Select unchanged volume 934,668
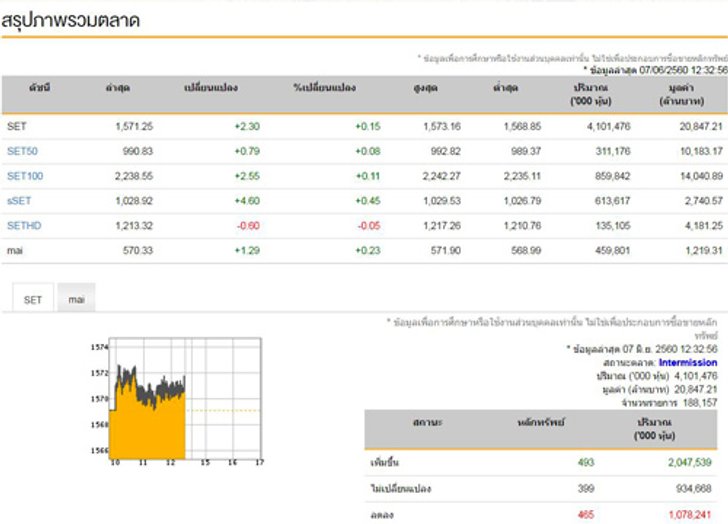 coord(694,488)
